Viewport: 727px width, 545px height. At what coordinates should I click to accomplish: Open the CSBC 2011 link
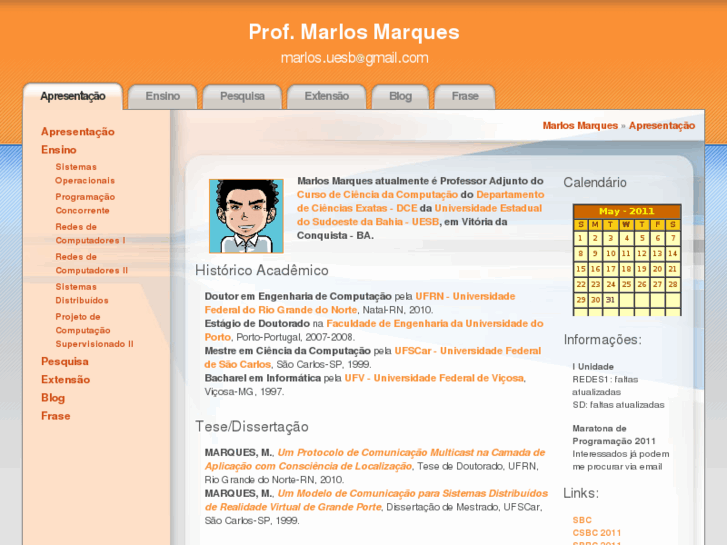click(597, 533)
